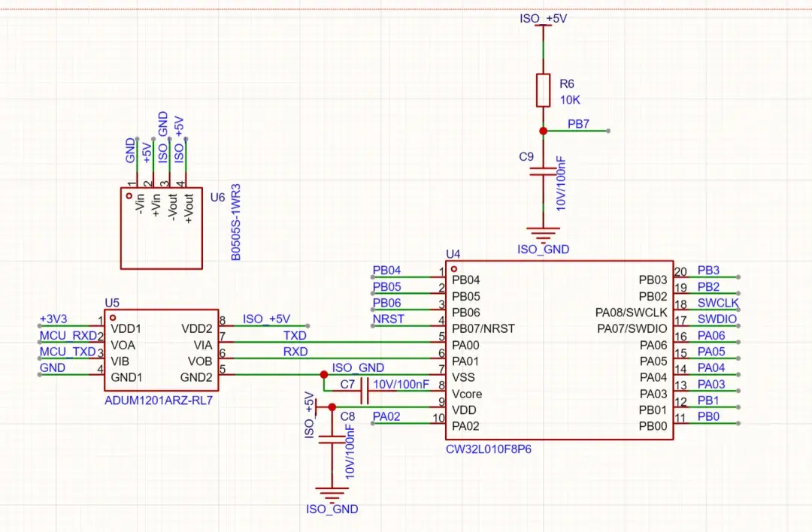
Task: Select the PB0 net label
Action: (x=708, y=416)
